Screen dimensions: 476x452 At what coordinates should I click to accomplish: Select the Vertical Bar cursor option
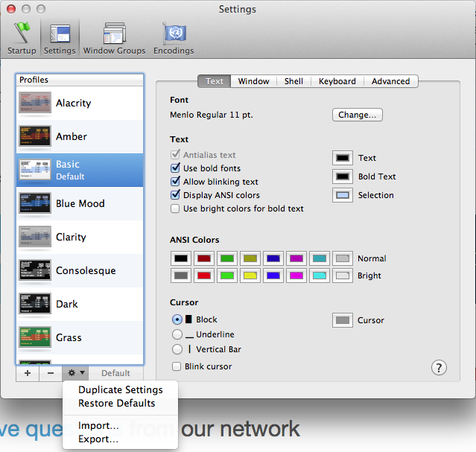tap(177, 349)
